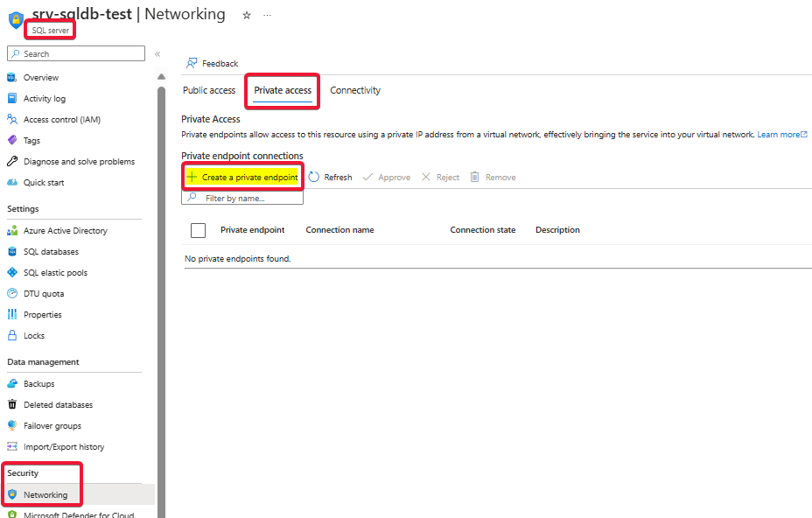
Task: Click SQL databases icon
Action: point(12,252)
